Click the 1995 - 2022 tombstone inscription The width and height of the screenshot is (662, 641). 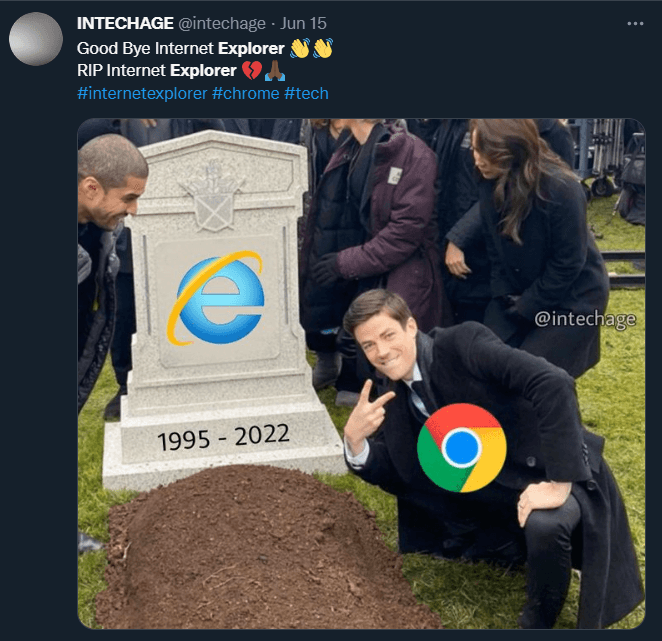click(223, 437)
